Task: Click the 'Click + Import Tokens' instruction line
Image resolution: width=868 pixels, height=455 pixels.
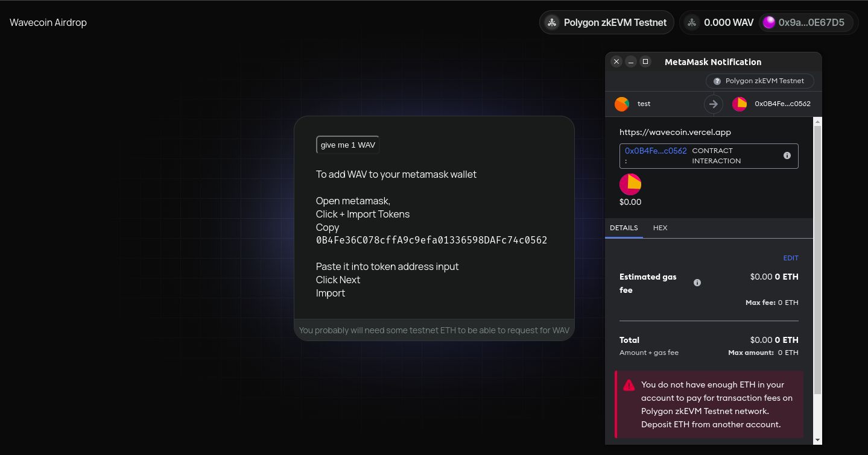Action: click(x=363, y=214)
